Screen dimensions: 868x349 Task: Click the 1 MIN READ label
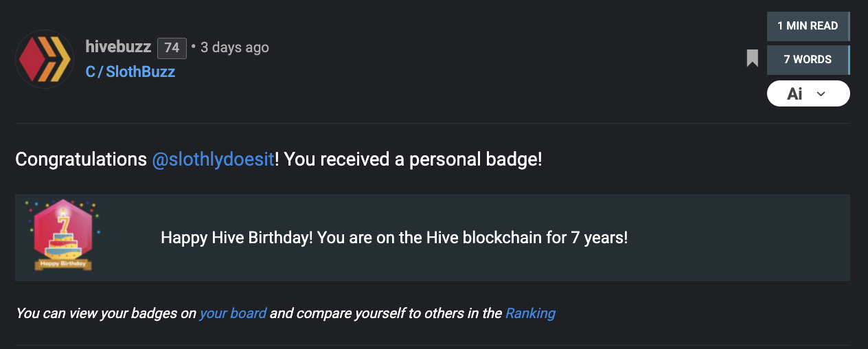pyautogui.click(x=808, y=26)
